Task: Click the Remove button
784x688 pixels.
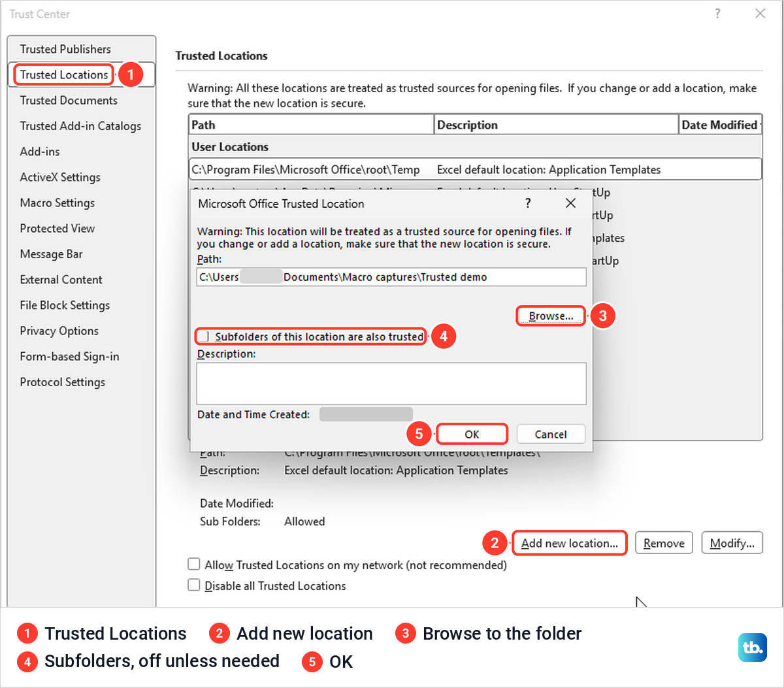Action: [x=664, y=543]
